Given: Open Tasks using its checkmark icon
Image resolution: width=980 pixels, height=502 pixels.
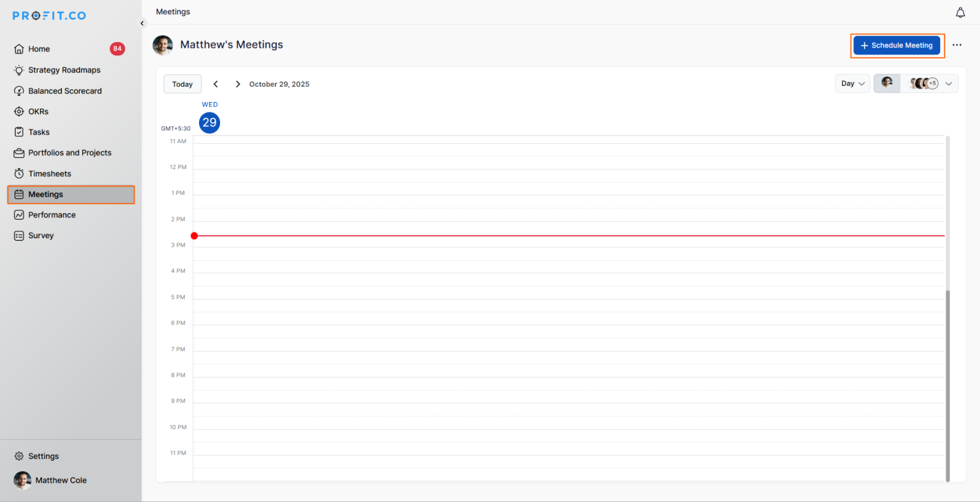Looking at the screenshot, I should click(19, 132).
